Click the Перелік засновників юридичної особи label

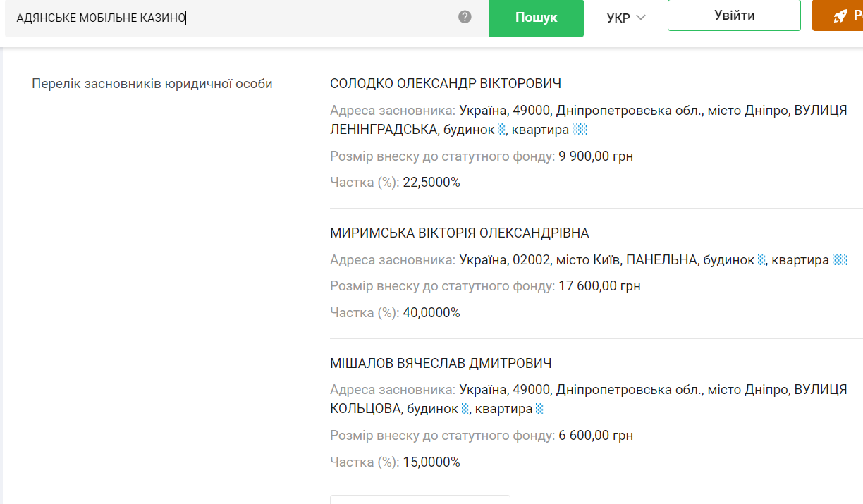152,84
